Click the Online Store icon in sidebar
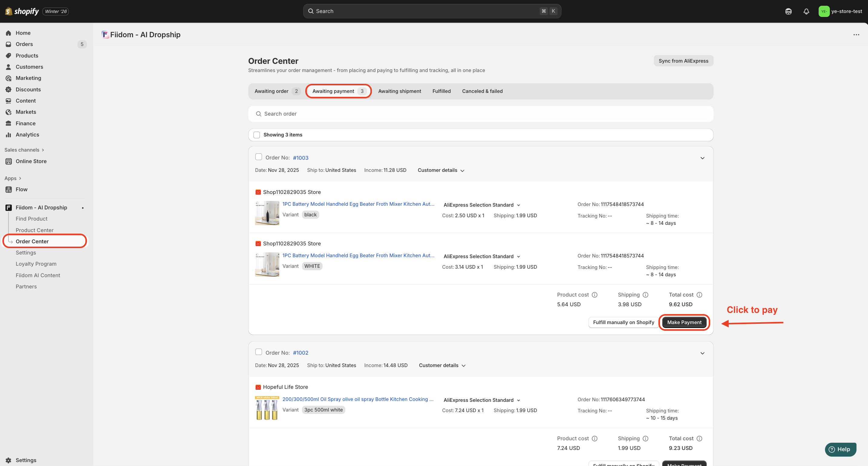 (x=8, y=161)
